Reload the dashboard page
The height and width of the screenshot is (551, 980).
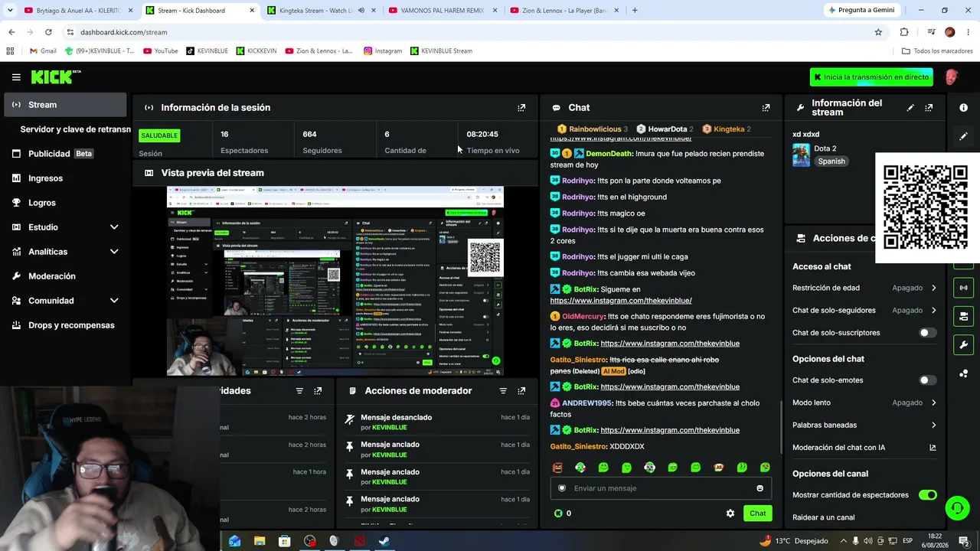[48, 32]
